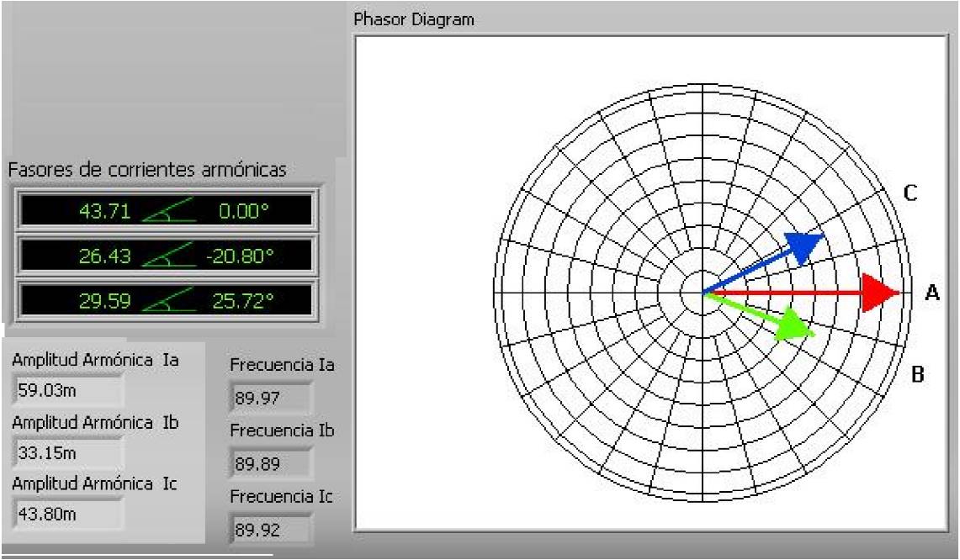Click the Frecuencia Ia value 89.97
This screenshot has height=560, width=960.
coord(270,399)
